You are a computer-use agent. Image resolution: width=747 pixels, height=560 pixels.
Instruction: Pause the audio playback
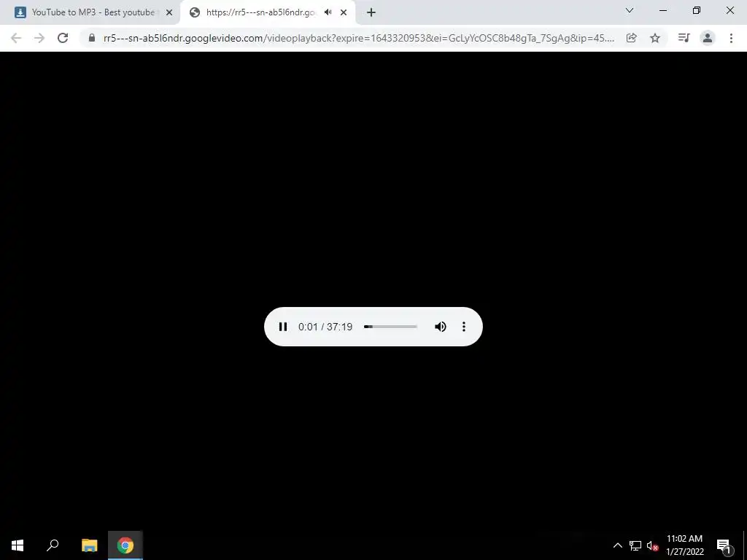283,327
